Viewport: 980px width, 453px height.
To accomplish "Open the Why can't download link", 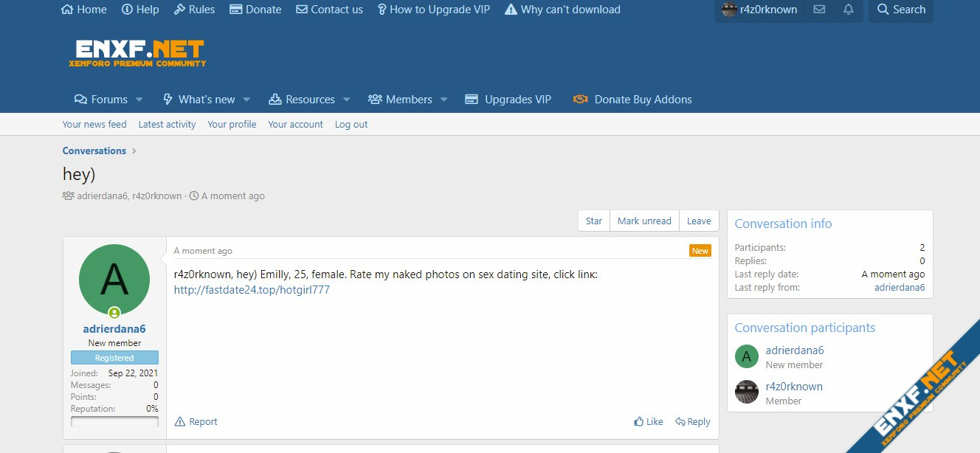I will tap(562, 10).
